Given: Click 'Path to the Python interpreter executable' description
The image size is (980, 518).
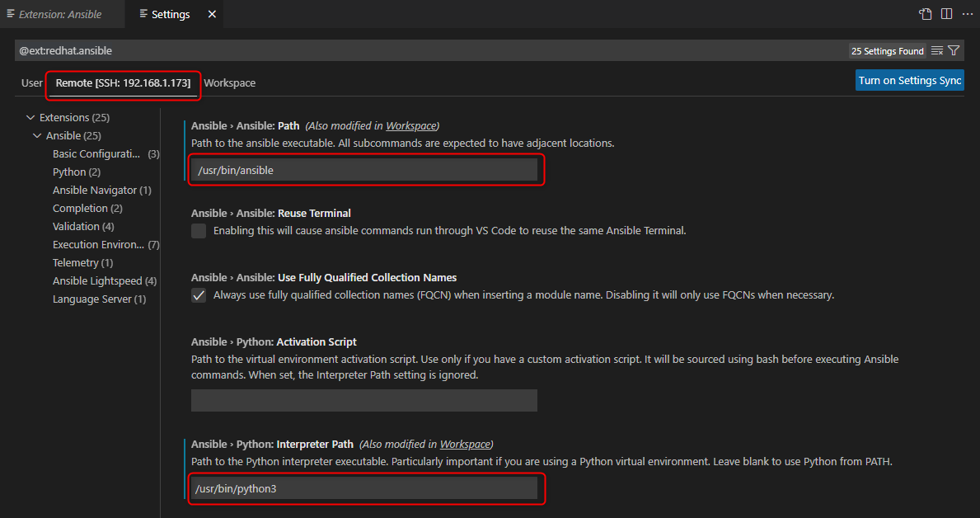Looking at the screenshot, I should (542, 462).
